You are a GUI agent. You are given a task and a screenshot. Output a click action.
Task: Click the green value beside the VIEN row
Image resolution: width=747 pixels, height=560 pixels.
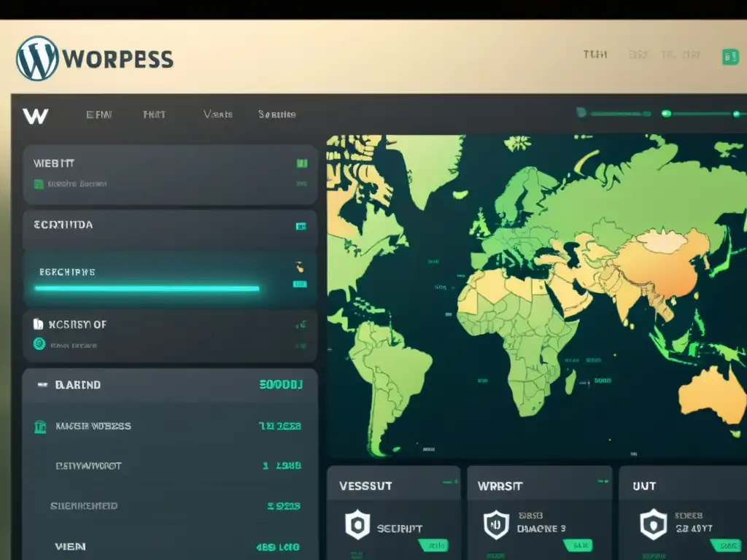pyautogui.click(x=278, y=547)
